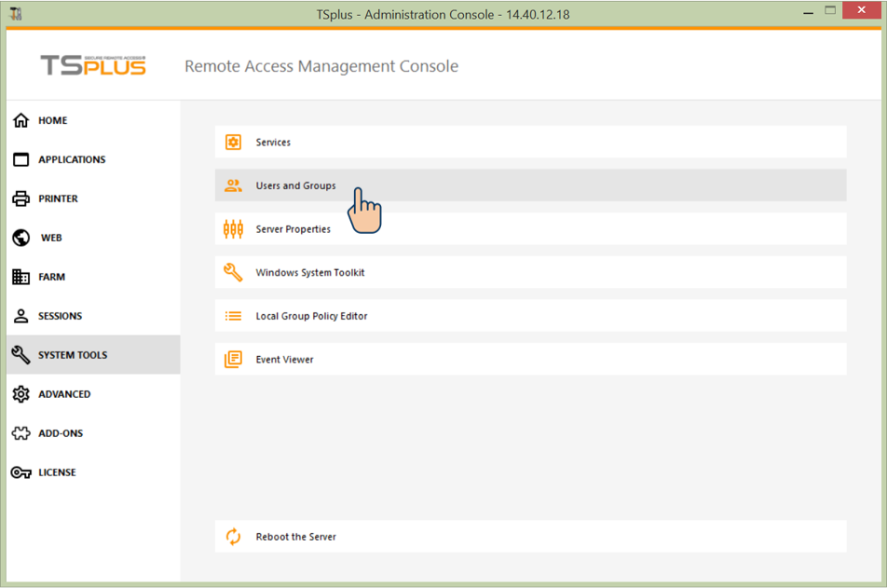Open the ADVANCED settings section

click(93, 394)
